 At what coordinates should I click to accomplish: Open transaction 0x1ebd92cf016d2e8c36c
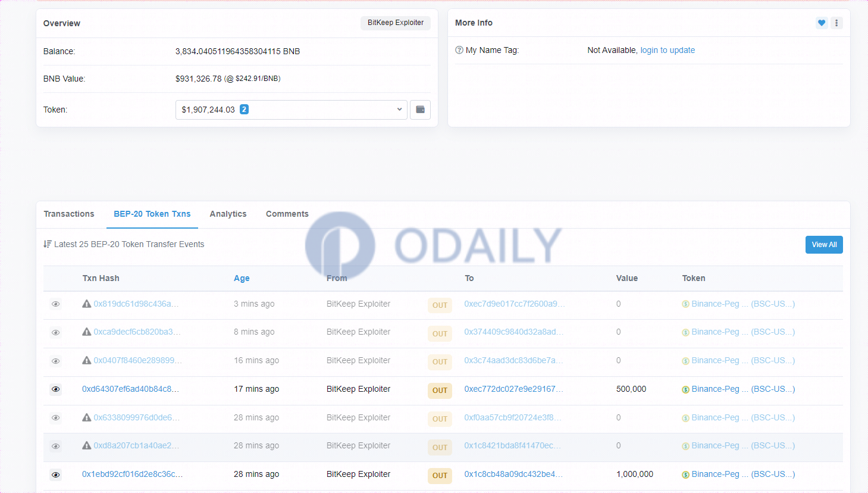tap(132, 474)
